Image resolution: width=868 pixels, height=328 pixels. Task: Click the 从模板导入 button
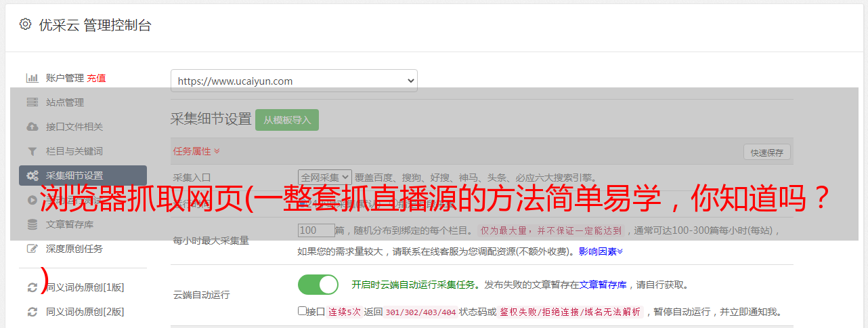[x=287, y=120]
